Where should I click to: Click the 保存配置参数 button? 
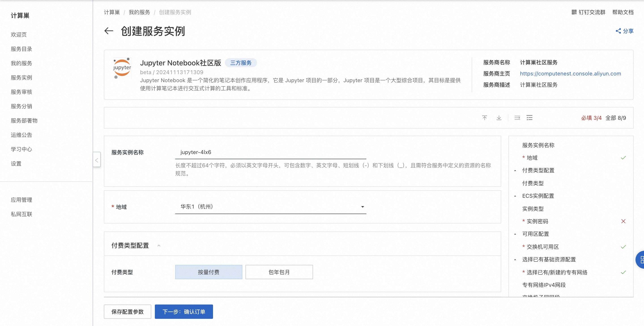click(x=128, y=312)
